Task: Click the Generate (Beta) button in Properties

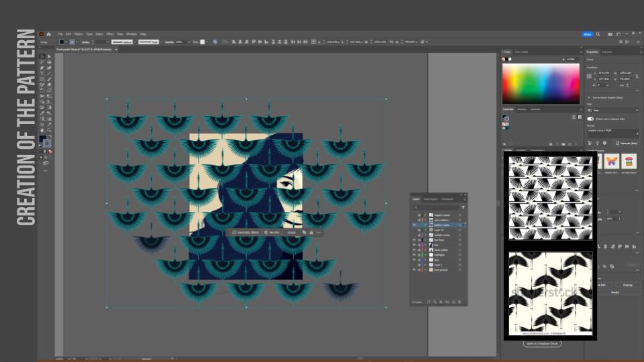Action: tap(627, 143)
